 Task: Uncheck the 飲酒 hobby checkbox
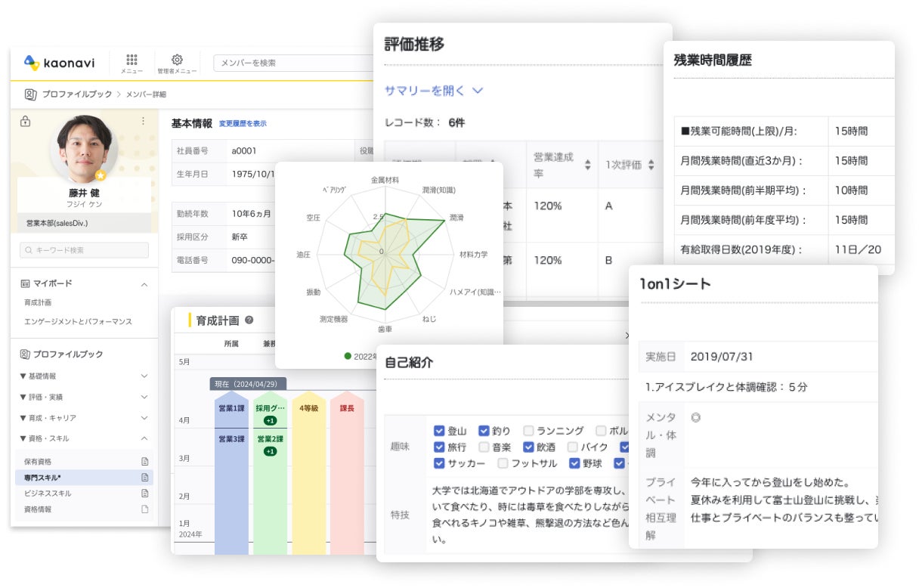click(x=528, y=447)
